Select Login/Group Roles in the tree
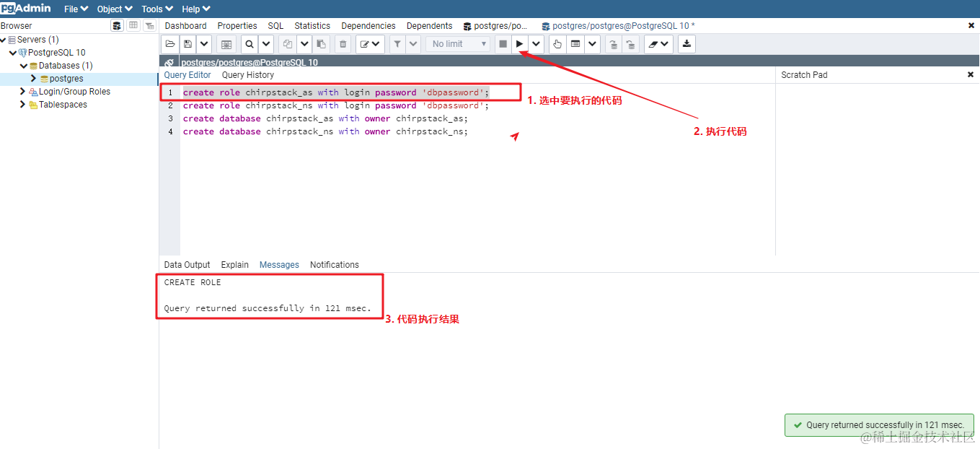Image resolution: width=980 pixels, height=449 pixels. (x=74, y=92)
